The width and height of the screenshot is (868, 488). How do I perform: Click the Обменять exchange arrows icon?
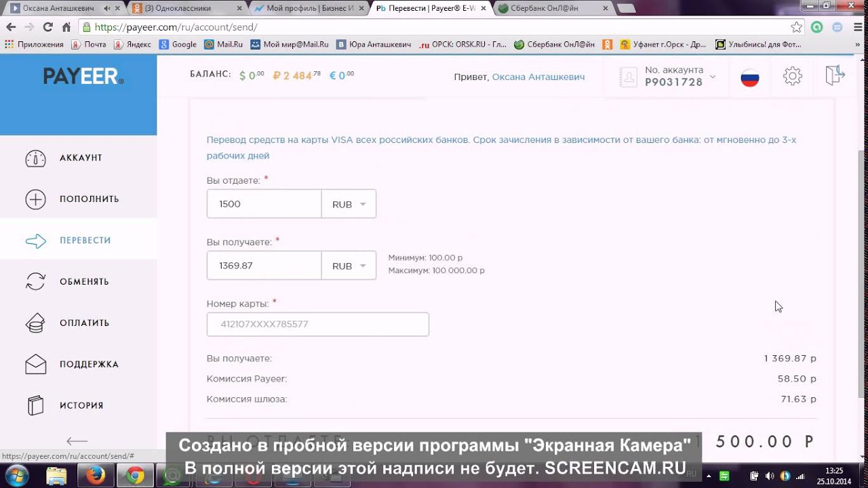pos(35,282)
